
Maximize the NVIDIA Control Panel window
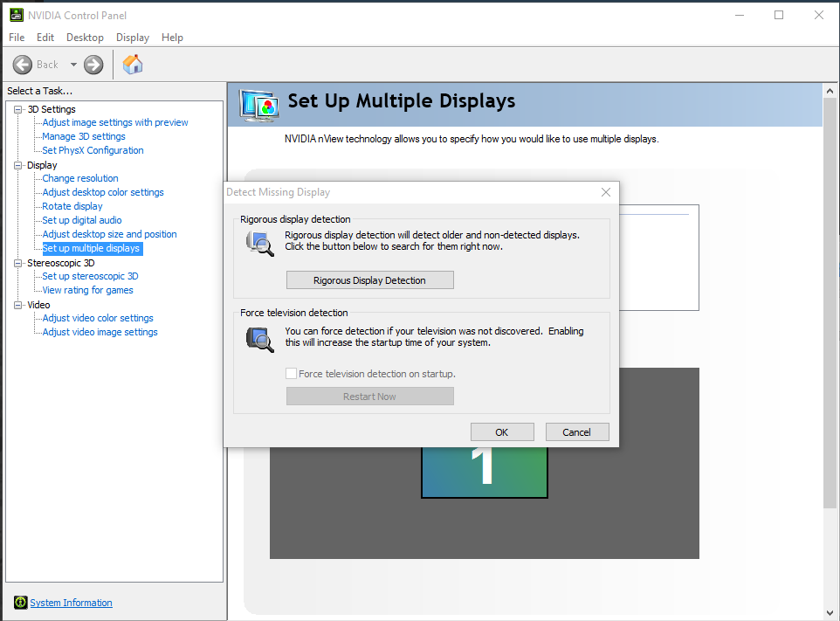pos(779,15)
